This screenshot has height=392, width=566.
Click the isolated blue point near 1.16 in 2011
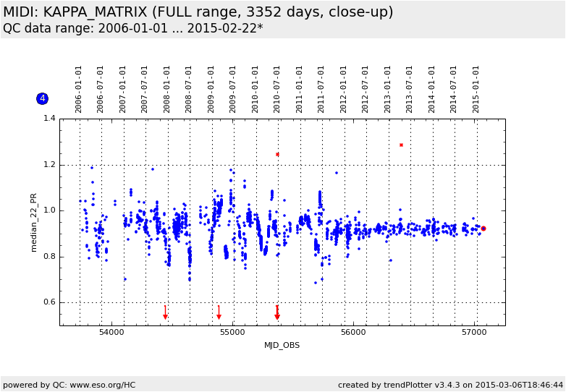point(336,173)
